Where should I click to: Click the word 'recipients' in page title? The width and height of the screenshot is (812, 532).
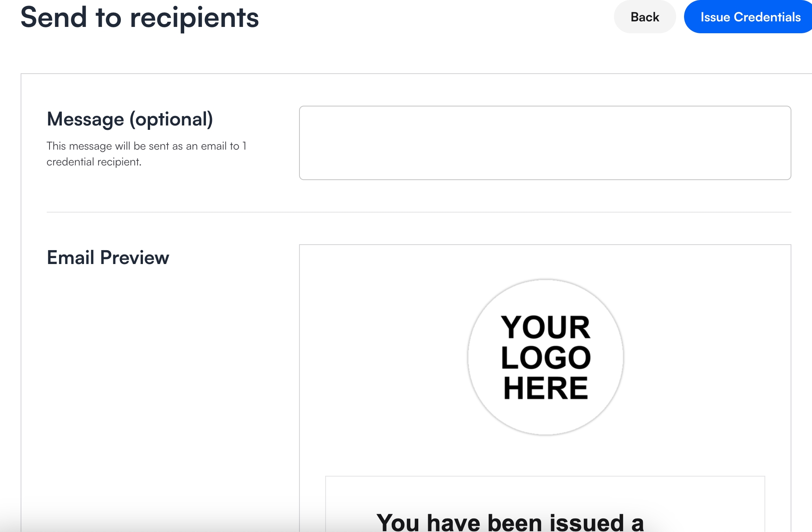point(194,18)
